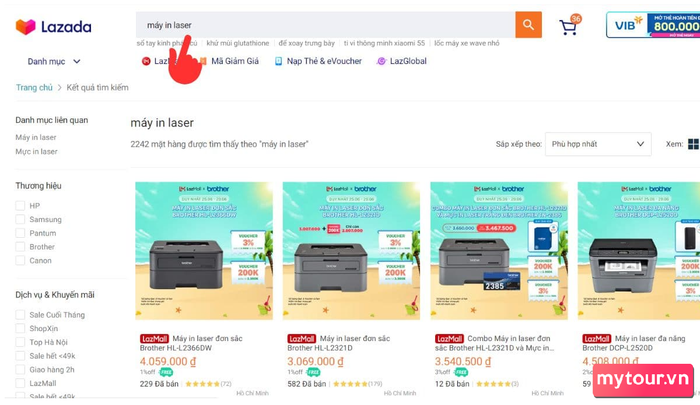
Task: Open the Phù hợp nhất sort dropdown
Action: coord(598,144)
